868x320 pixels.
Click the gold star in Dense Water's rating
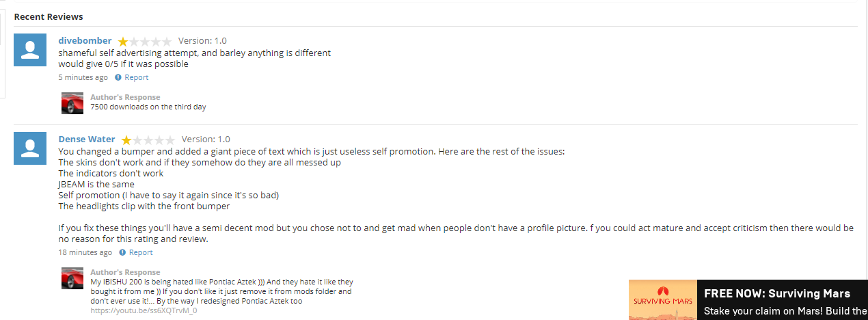pos(126,140)
